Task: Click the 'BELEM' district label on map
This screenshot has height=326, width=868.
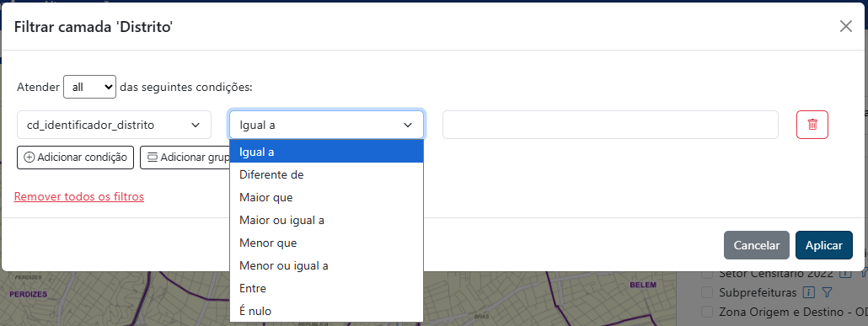Action: click(642, 285)
